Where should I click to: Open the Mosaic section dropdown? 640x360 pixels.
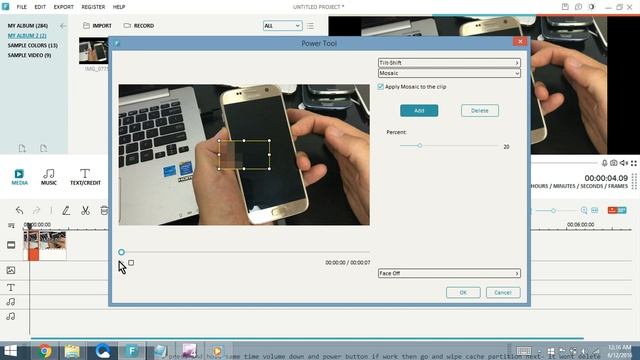[449, 73]
